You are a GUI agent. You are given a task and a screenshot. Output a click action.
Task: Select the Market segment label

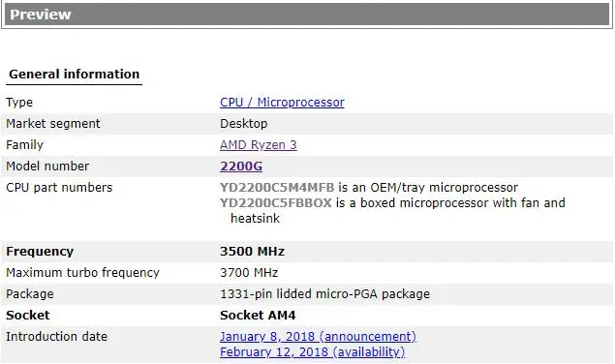53,124
